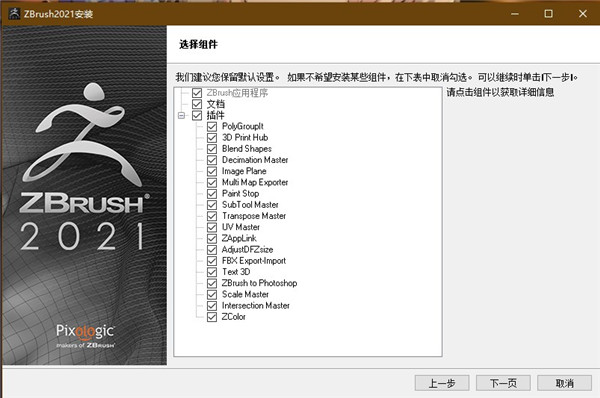
Task: Select the Decimation Master label
Action: (x=255, y=160)
